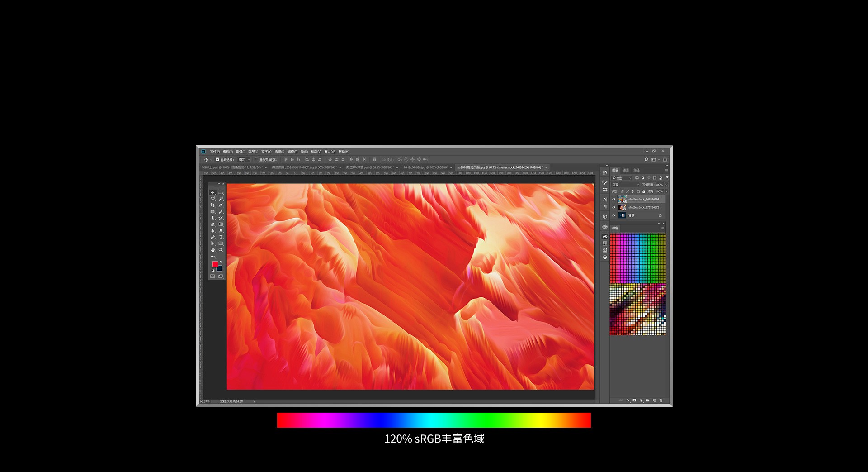Switch to the 通道 (Channels) panel tab
The width and height of the screenshot is (868, 472).
(626, 170)
